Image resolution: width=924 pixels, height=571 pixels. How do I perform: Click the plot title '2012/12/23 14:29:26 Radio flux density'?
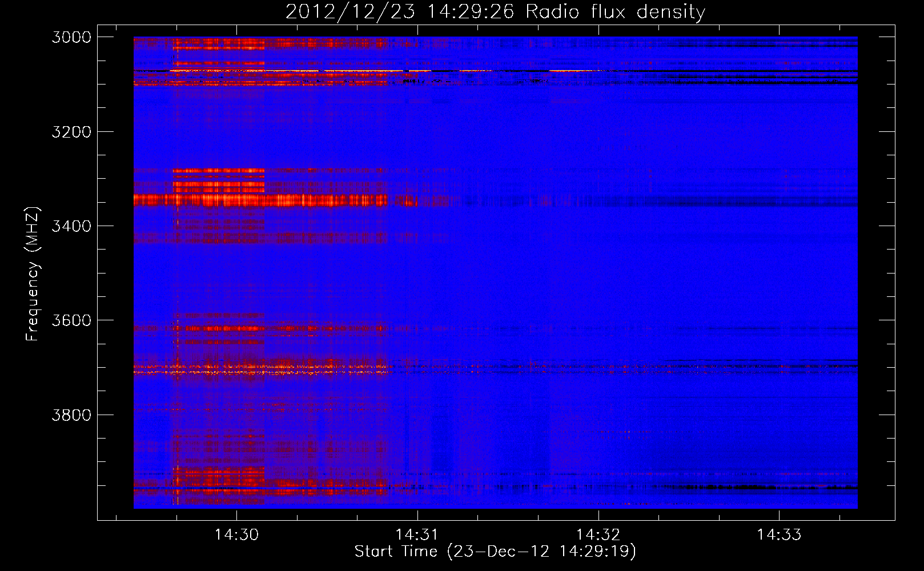[495, 12]
